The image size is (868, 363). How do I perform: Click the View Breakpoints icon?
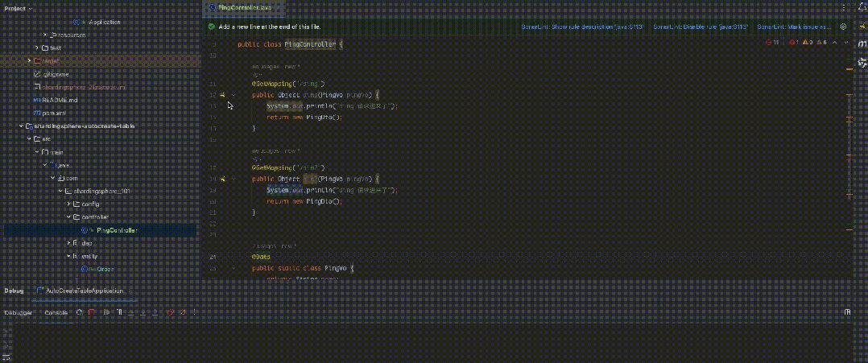pos(172,312)
